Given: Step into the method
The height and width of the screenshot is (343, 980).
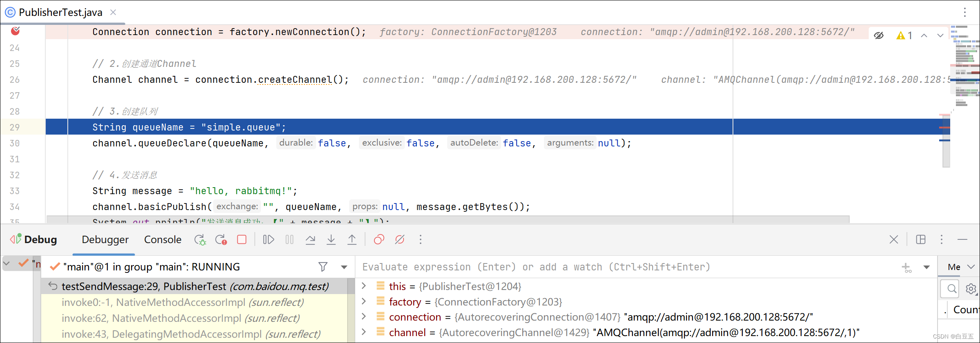Looking at the screenshot, I should click(331, 239).
